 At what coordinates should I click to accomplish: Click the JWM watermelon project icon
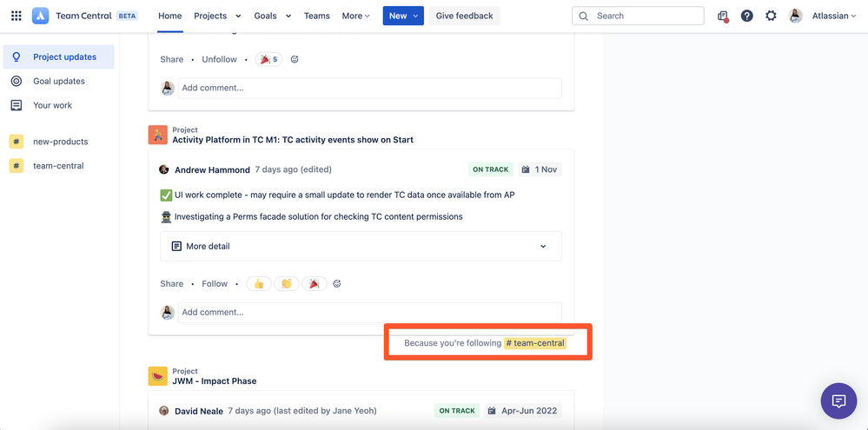tap(158, 376)
